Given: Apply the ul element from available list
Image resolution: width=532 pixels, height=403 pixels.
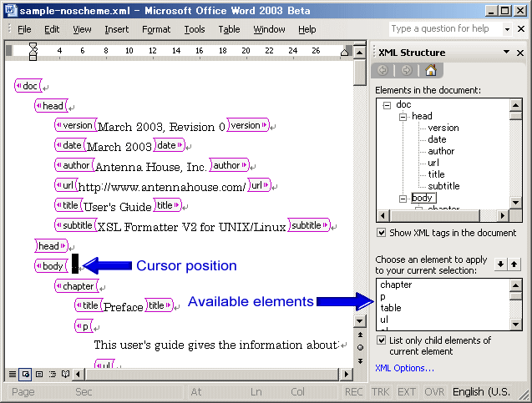Looking at the screenshot, I should point(384,320).
